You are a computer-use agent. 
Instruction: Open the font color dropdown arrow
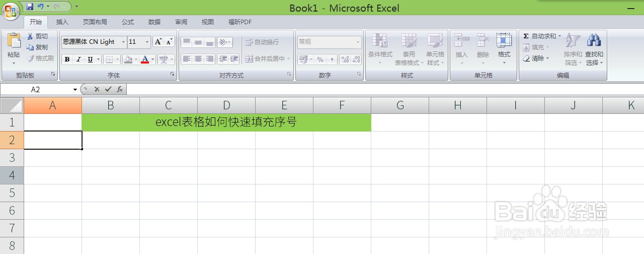tap(153, 59)
